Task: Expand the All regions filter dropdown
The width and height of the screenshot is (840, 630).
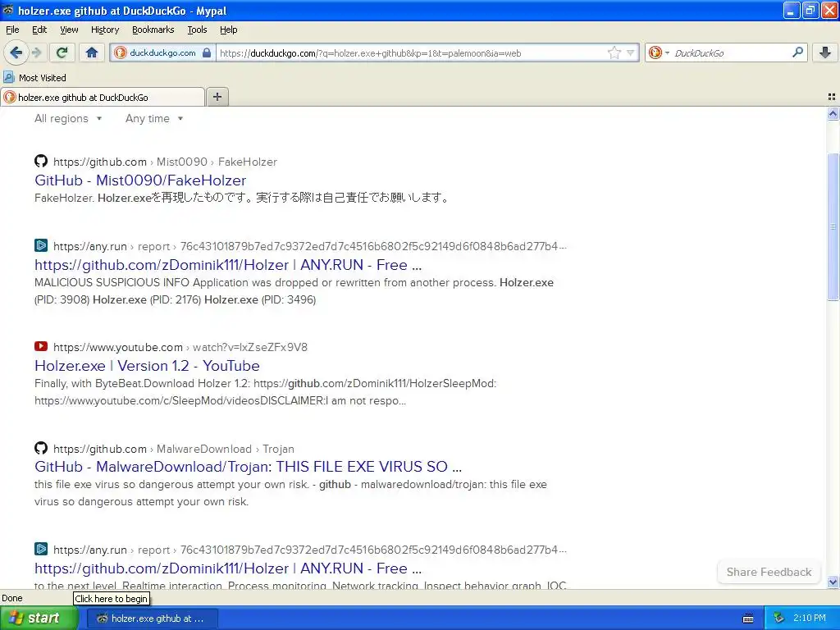Action: [x=68, y=118]
